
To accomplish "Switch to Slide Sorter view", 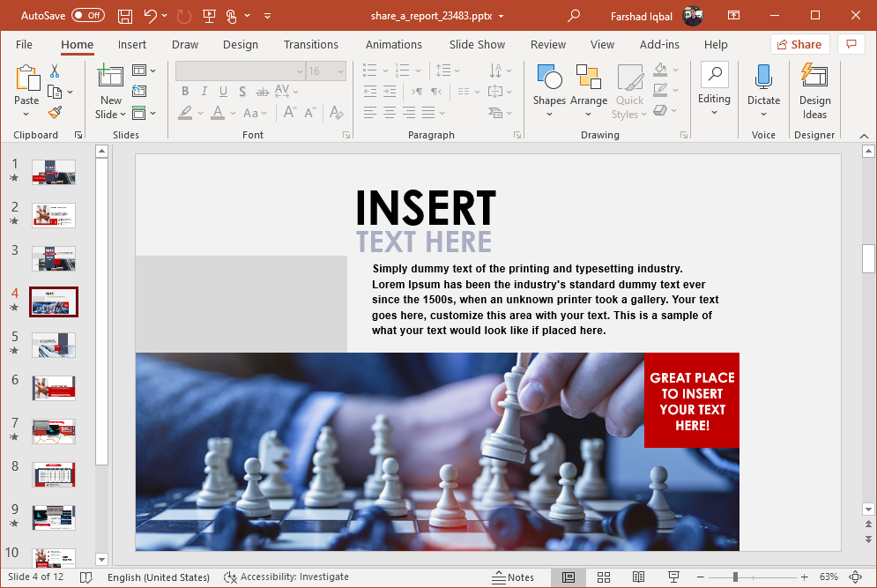I will tap(604, 577).
